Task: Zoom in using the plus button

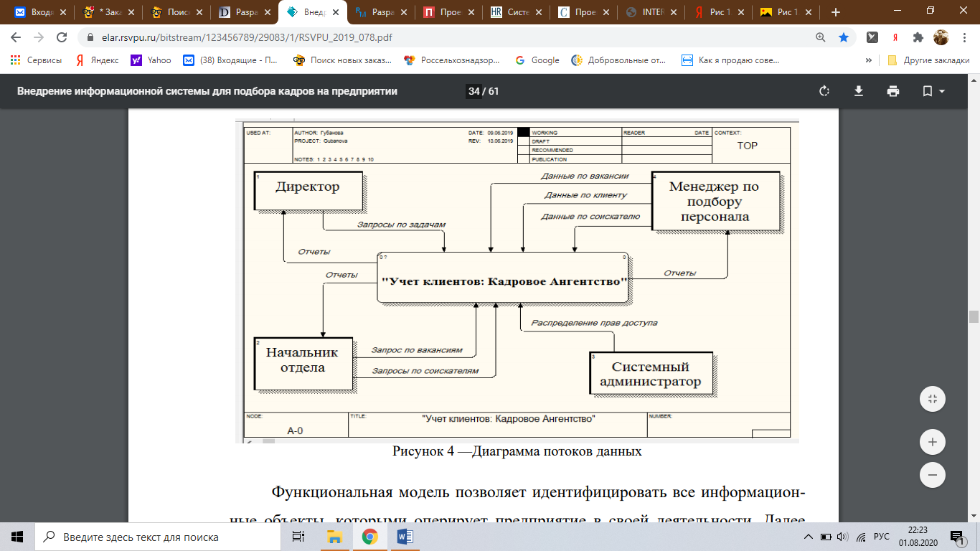Action: click(932, 441)
